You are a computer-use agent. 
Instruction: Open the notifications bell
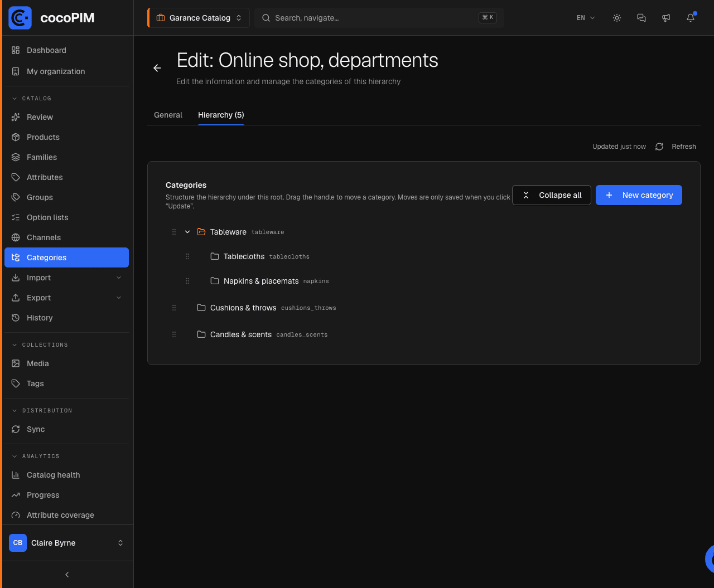click(691, 18)
